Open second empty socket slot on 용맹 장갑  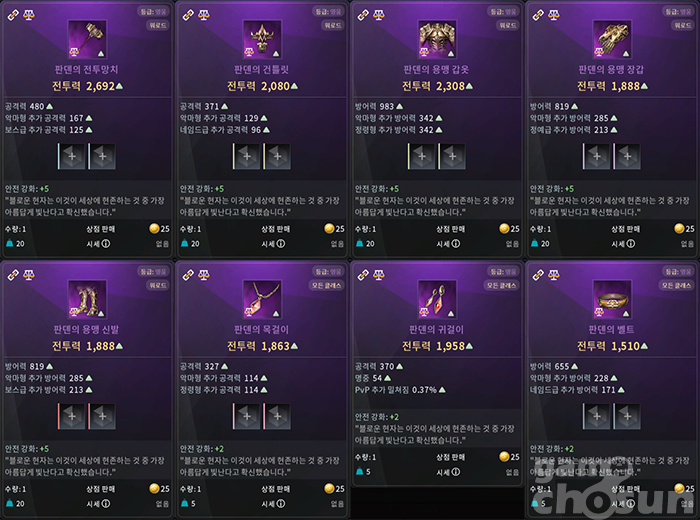(627, 156)
